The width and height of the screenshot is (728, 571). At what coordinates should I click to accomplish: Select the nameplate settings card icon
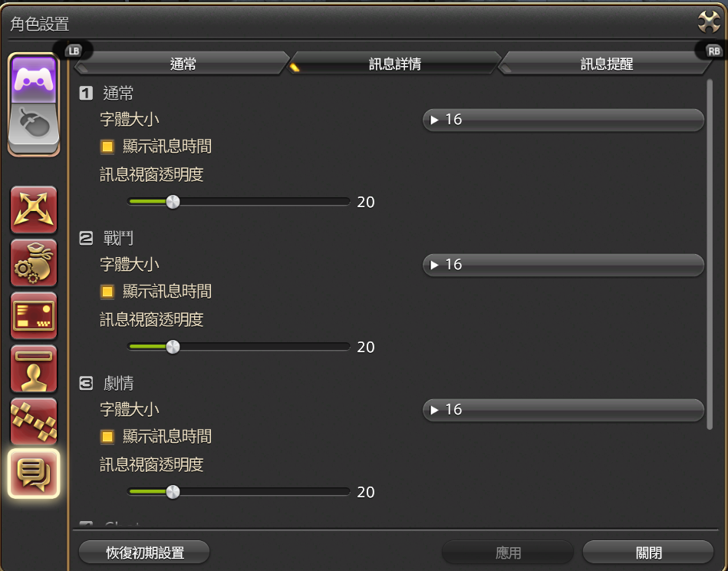pyautogui.click(x=34, y=315)
